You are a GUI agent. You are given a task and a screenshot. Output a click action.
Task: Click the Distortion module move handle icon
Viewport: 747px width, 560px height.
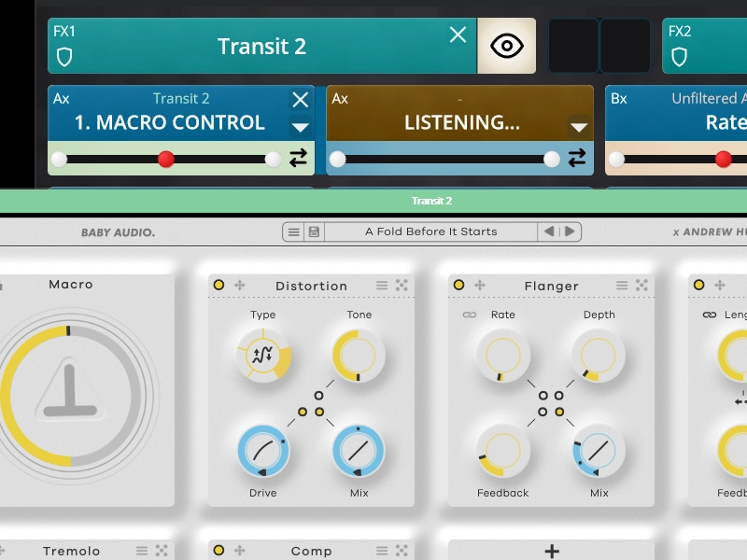pos(240,286)
